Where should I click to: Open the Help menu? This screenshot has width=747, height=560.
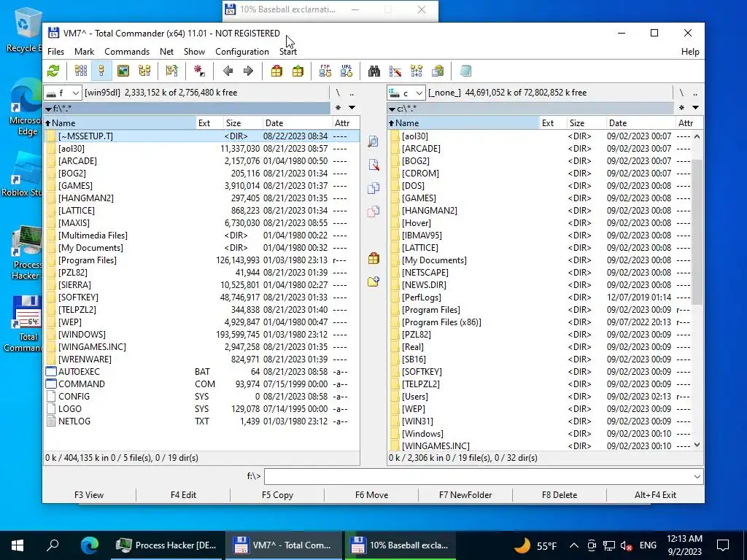pyautogui.click(x=690, y=52)
